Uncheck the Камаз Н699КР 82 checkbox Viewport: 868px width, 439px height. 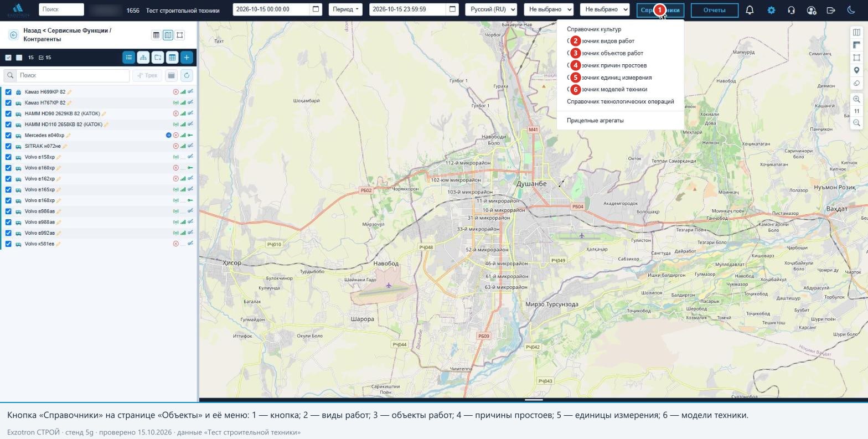tap(8, 92)
